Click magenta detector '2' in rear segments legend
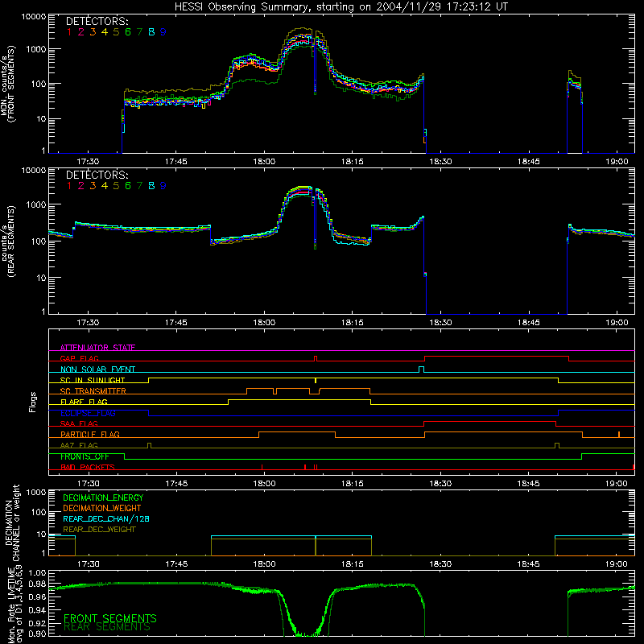The image size is (644, 644). [81, 186]
